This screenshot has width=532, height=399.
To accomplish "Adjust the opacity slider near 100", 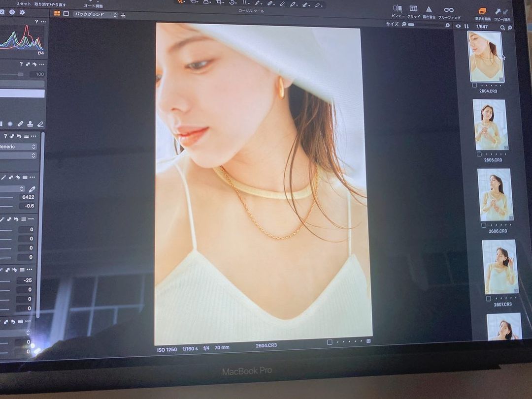I will (21, 74).
